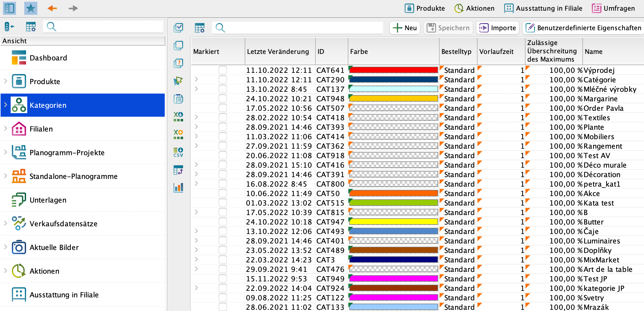Click the favorites star icon

point(31,8)
